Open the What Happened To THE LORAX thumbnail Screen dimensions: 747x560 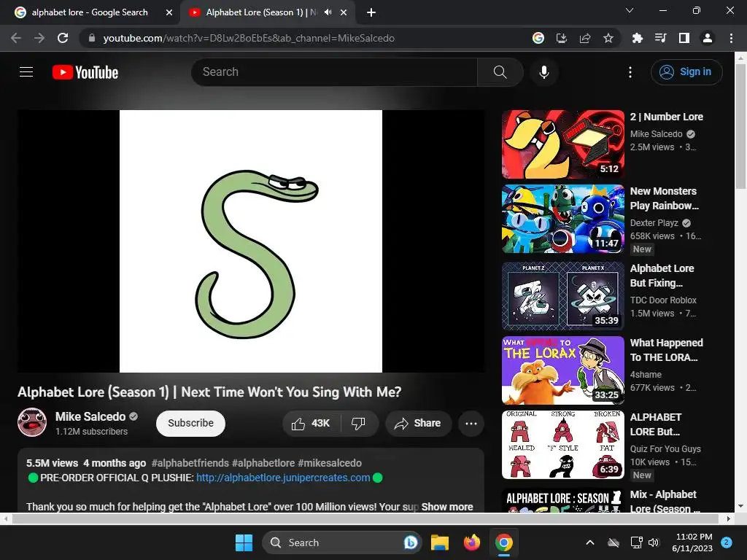(x=563, y=370)
